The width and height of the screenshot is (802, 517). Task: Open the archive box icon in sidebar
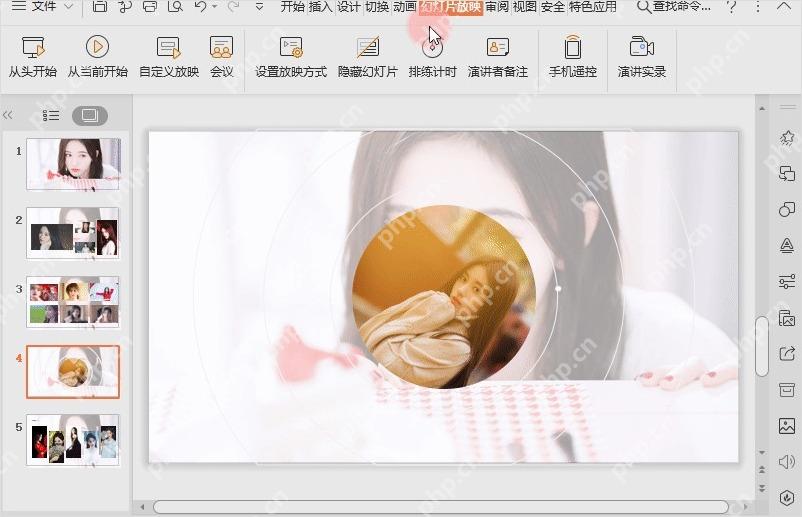[x=787, y=390]
